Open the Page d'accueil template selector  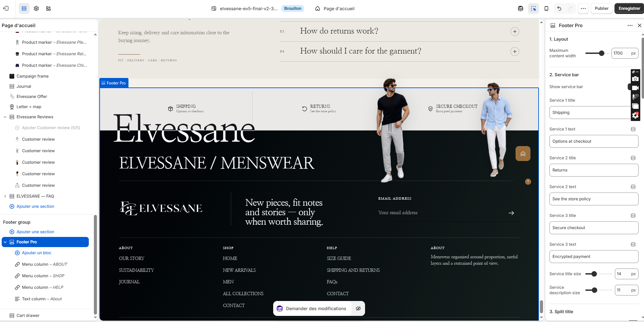pyautogui.click(x=335, y=8)
